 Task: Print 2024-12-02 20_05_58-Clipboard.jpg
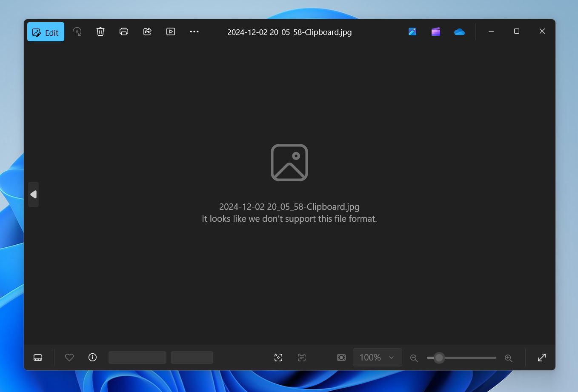123,31
